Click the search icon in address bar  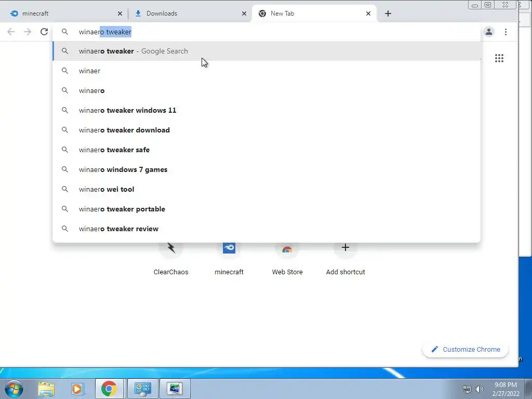(x=65, y=32)
